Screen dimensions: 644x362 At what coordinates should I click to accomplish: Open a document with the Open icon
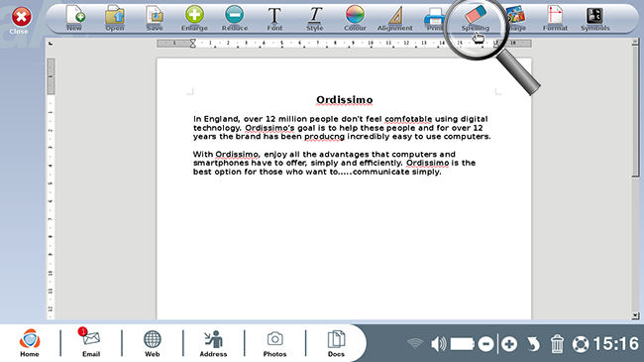tap(115, 19)
